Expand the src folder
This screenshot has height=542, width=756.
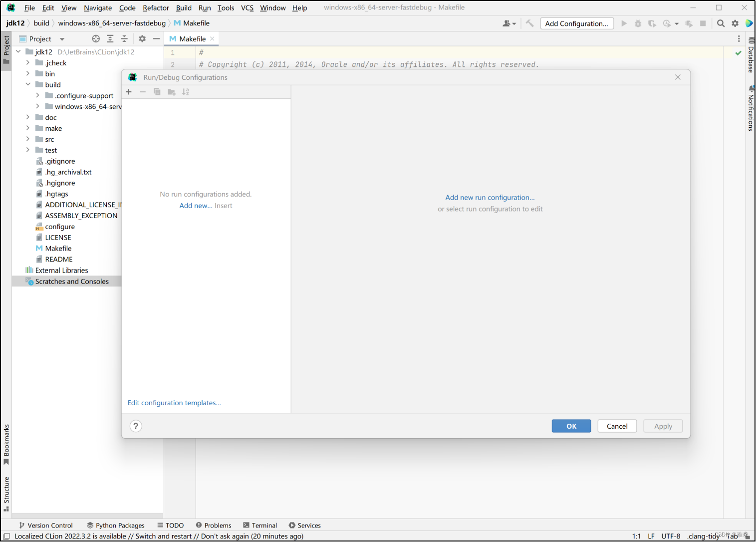point(28,139)
